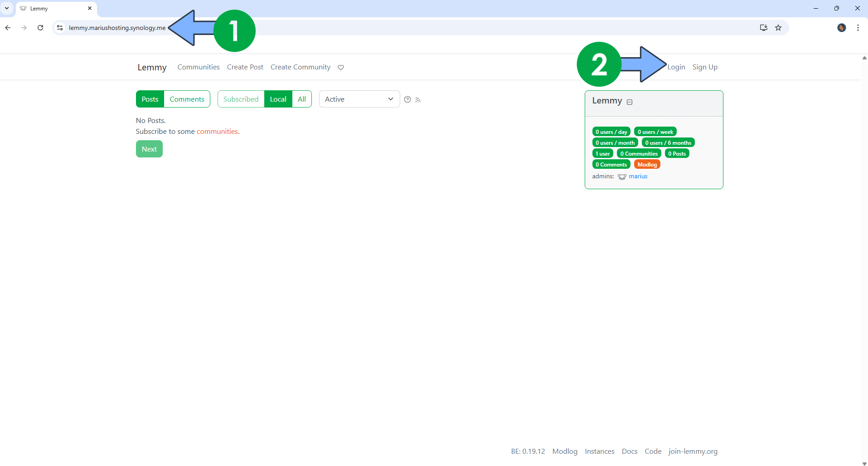Screen dimensions: 868x466
Task: Reload the Lemmy page
Action: tap(40, 28)
